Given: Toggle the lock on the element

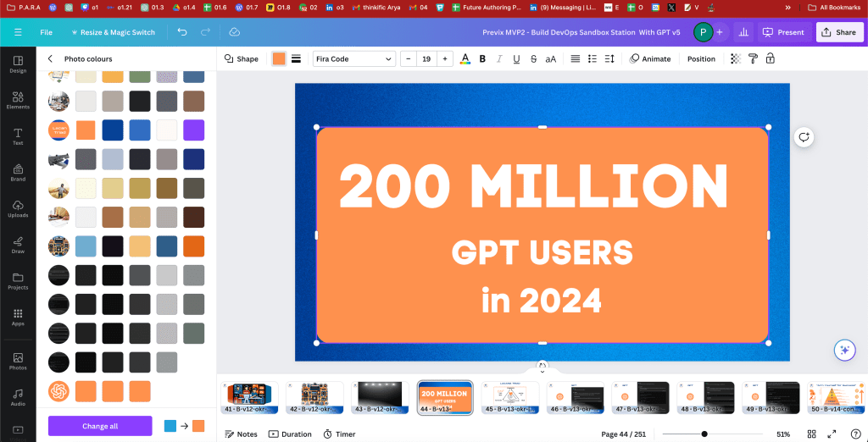Looking at the screenshot, I should click(770, 58).
